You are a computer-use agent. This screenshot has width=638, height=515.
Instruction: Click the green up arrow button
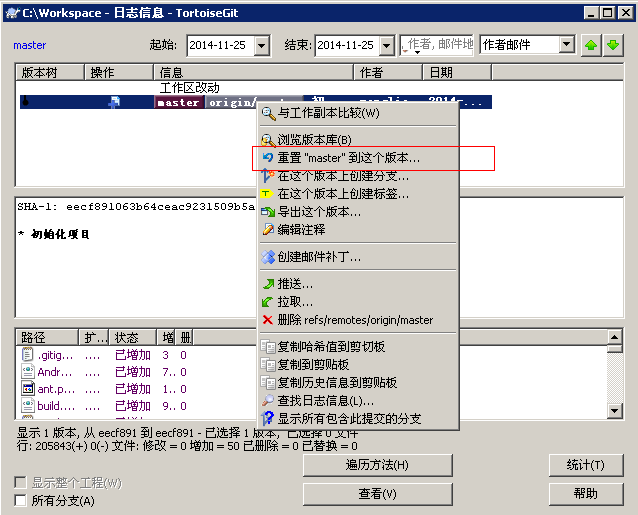click(x=592, y=45)
